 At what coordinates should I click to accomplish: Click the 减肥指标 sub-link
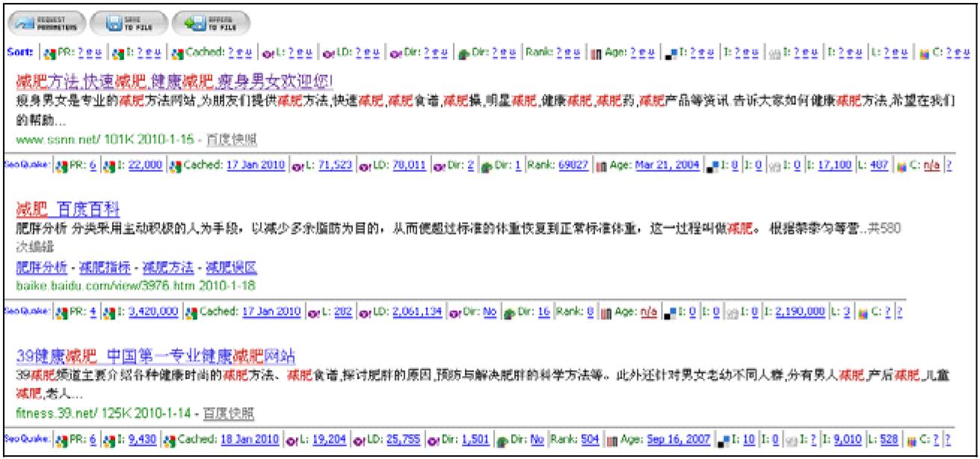105,267
